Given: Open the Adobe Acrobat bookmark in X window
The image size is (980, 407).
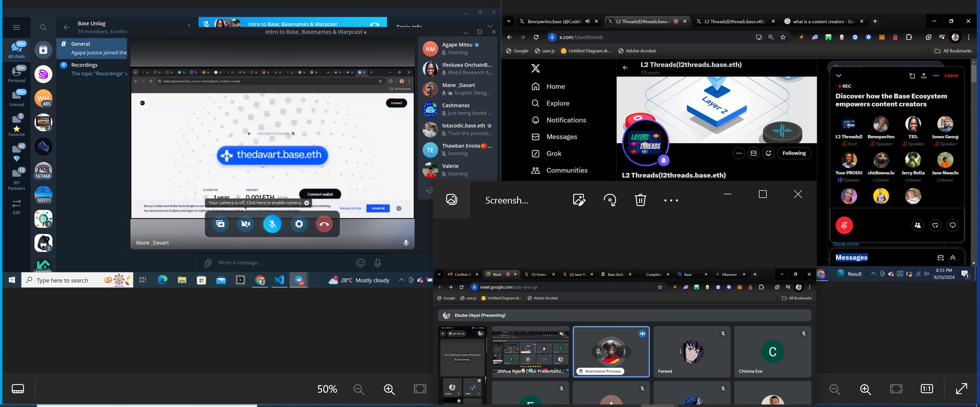Looking at the screenshot, I should [637, 51].
